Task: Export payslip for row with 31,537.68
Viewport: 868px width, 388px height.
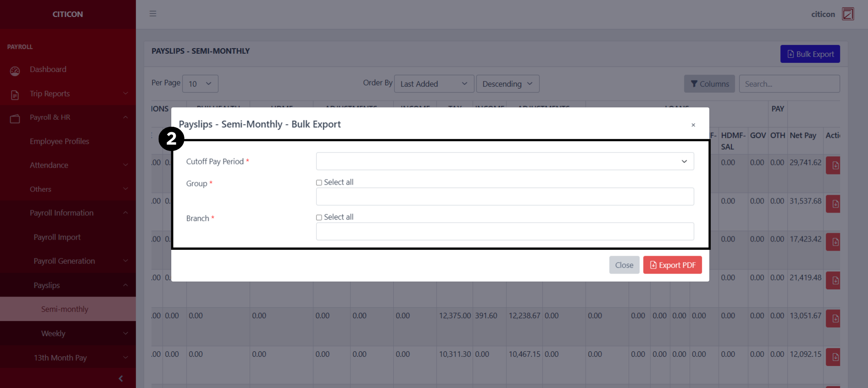Action: [x=833, y=204]
